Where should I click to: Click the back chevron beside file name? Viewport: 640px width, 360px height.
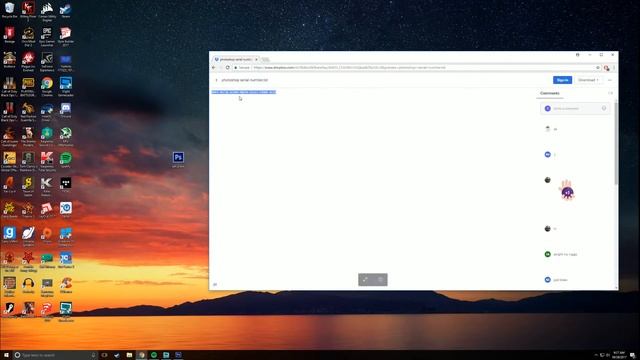216,80
